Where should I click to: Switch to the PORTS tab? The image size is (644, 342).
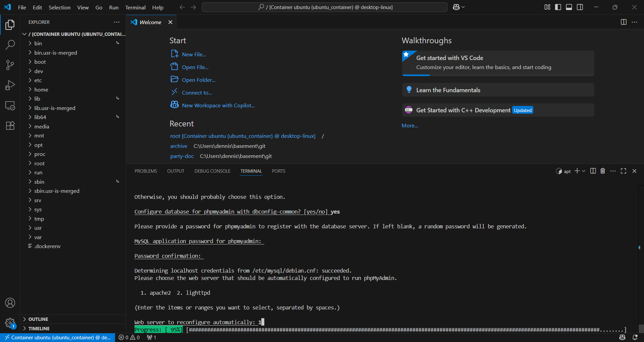pyautogui.click(x=278, y=171)
